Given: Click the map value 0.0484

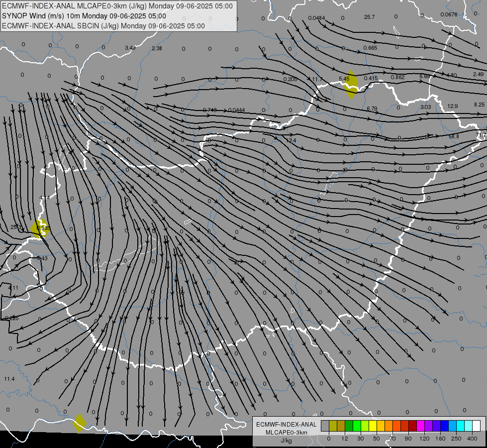Looking at the screenshot, I should coord(316,18).
